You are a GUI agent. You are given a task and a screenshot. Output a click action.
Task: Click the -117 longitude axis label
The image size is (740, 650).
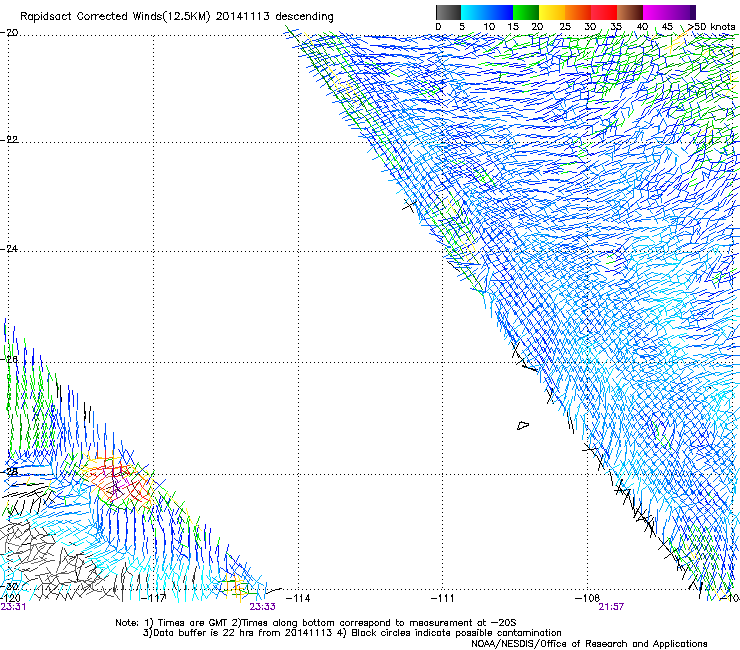tap(155, 598)
